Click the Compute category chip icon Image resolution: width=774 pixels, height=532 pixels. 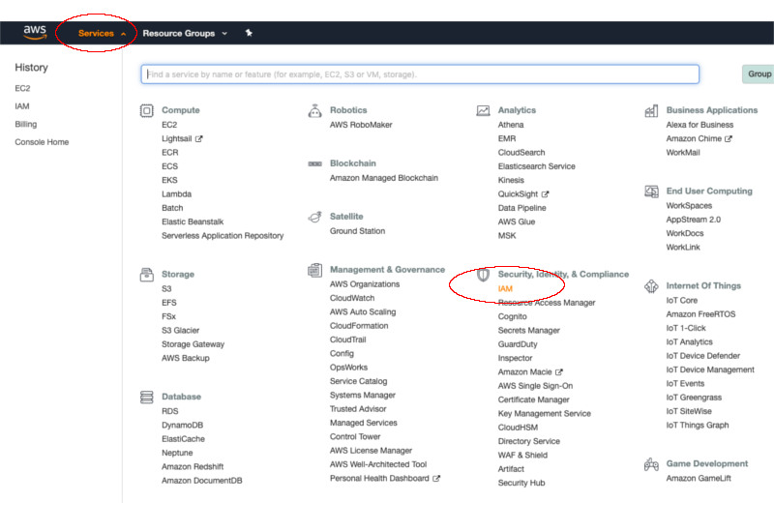146,110
